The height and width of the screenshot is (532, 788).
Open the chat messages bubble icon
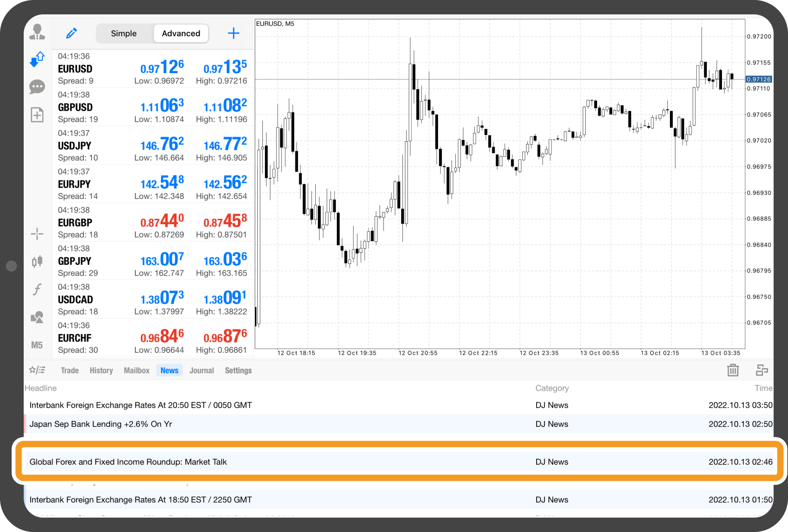click(x=37, y=87)
